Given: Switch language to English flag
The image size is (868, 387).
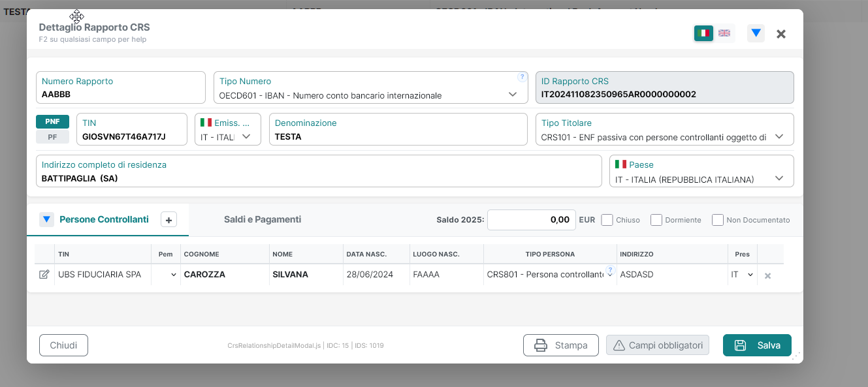Looking at the screenshot, I should click(x=724, y=33).
